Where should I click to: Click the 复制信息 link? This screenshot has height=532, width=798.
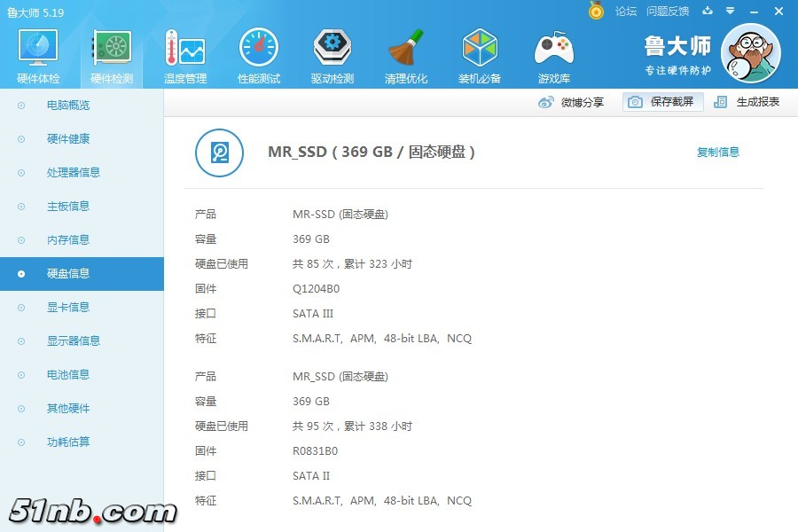coord(717,153)
